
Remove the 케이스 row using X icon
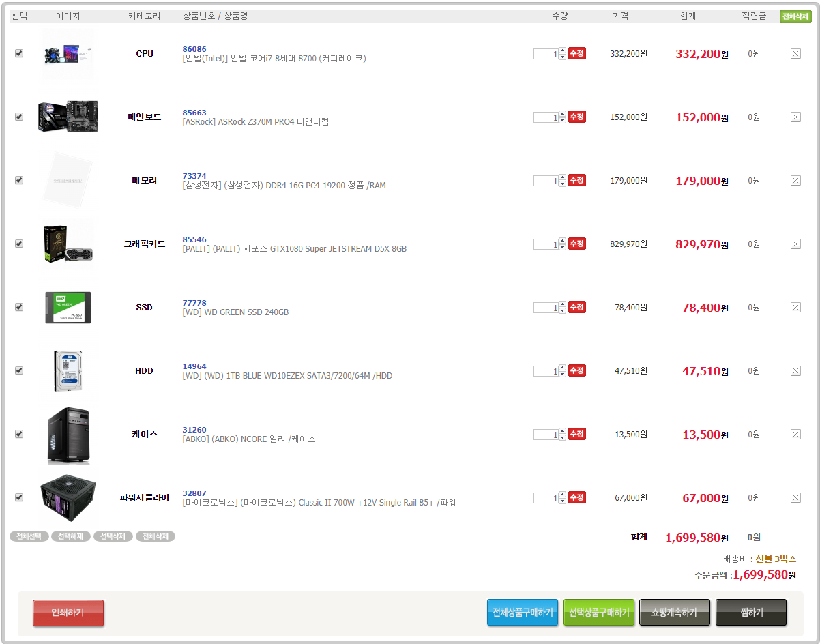pyautogui.click(x=795, y=434)
